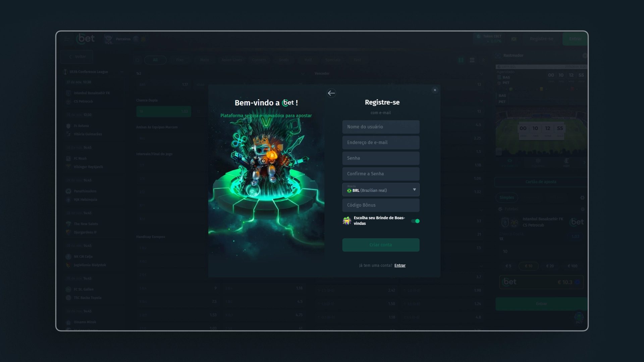Select the All market tab
The image size is (644, 362).
pos(155,60)
